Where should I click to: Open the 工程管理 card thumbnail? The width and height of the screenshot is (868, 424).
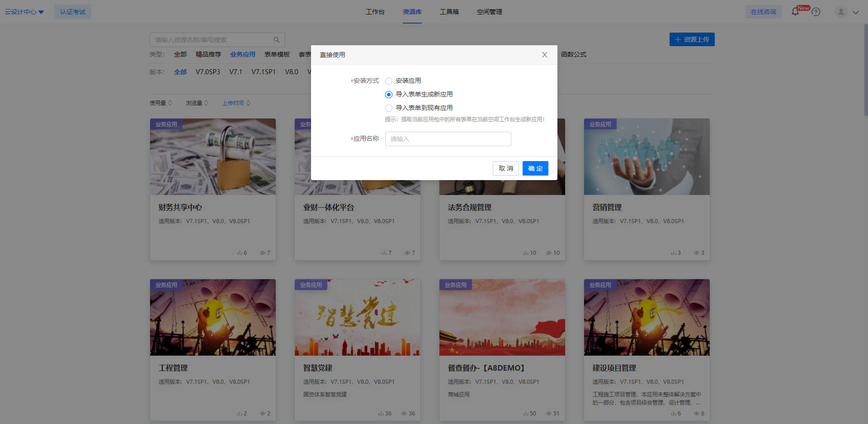point(213,317)
